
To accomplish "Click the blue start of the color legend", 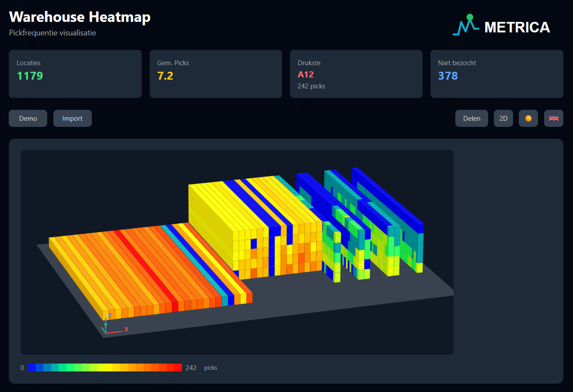I will click(x=32, y=368).
